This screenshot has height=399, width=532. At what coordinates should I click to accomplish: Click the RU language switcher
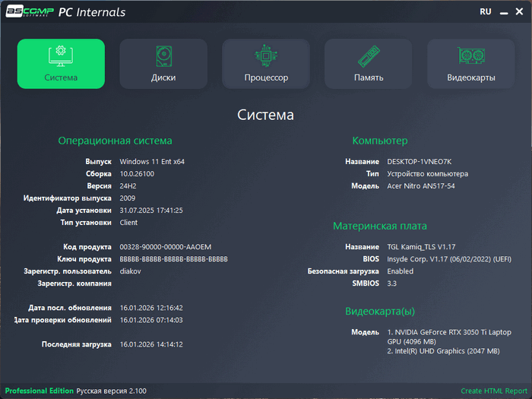click(x=485, y=12)
